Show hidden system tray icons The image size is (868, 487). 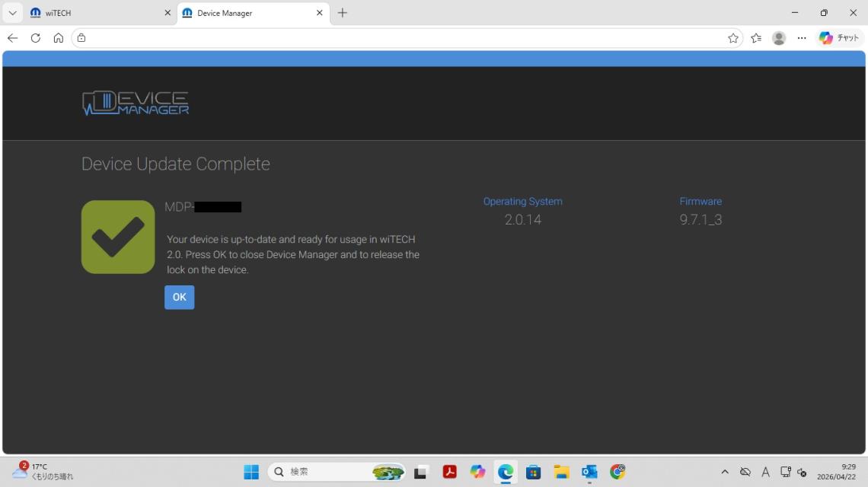click(724, 473)
